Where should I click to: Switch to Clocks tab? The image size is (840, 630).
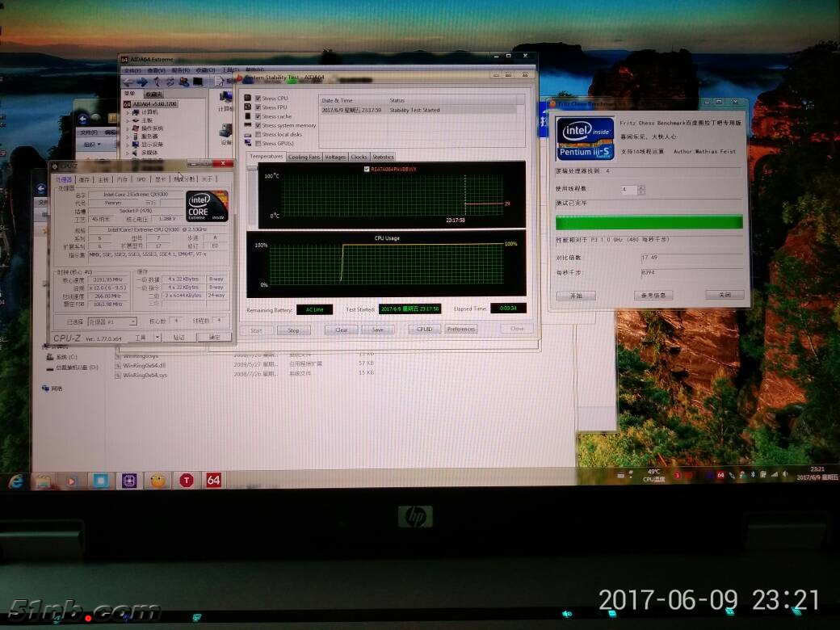click(359, 157)
